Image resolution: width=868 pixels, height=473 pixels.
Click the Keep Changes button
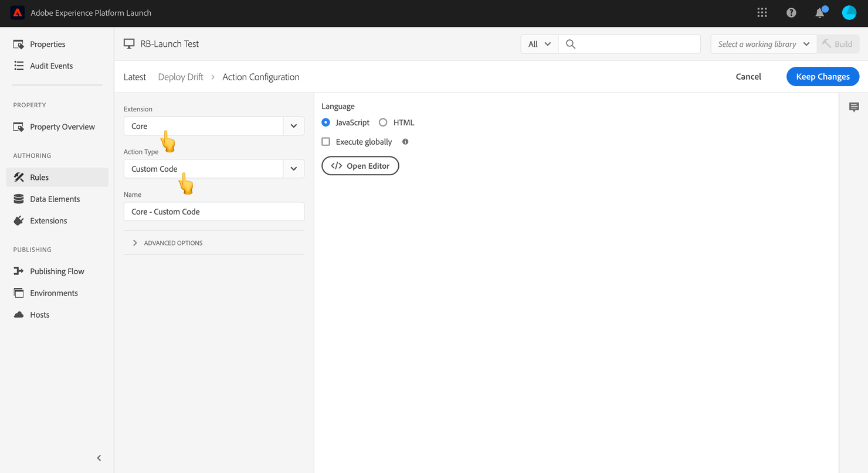click(823, 77)
